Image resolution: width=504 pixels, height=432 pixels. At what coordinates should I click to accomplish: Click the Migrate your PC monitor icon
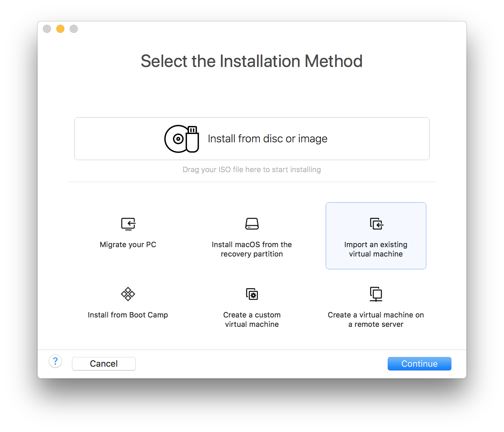pyautogui.click(x=128, y=224)
